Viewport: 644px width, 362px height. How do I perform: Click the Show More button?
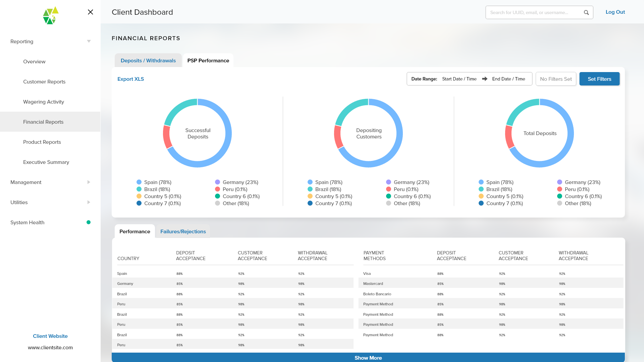click(368, 358)
